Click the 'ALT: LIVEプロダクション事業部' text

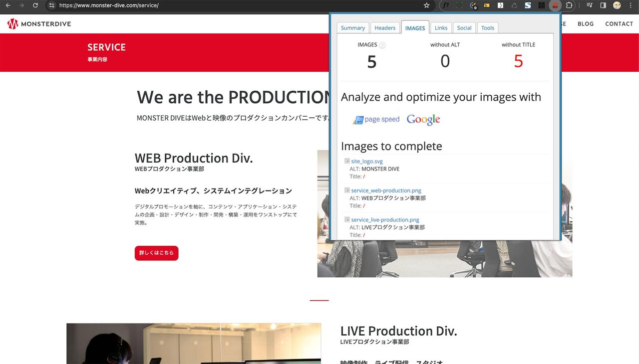point(387,227)
